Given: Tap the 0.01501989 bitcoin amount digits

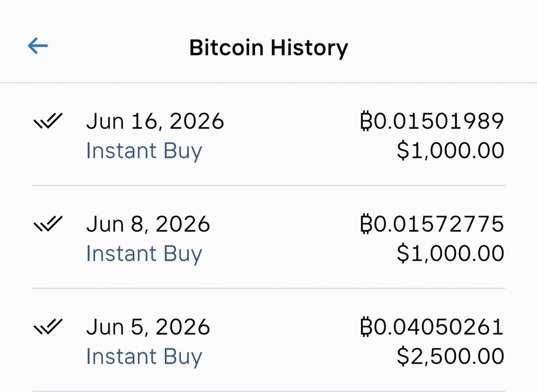Looking at the screenshot, I should (439, 121).
